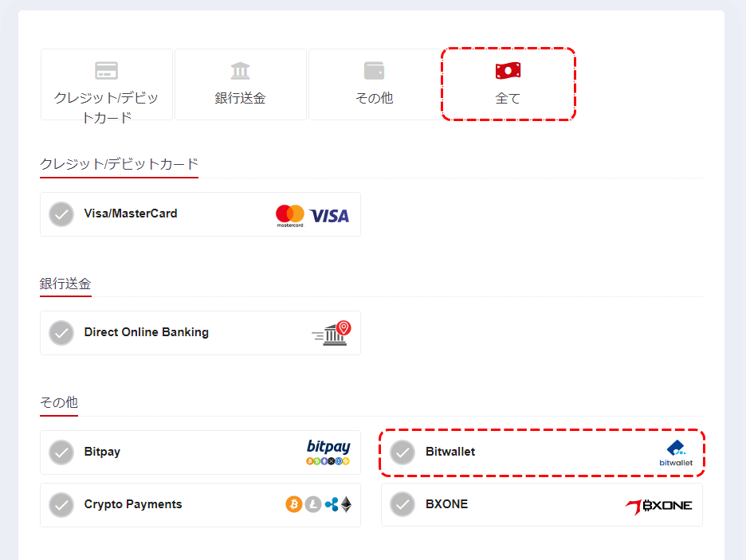Switch to the 銀行送金 tab

[x=240, y=84]
